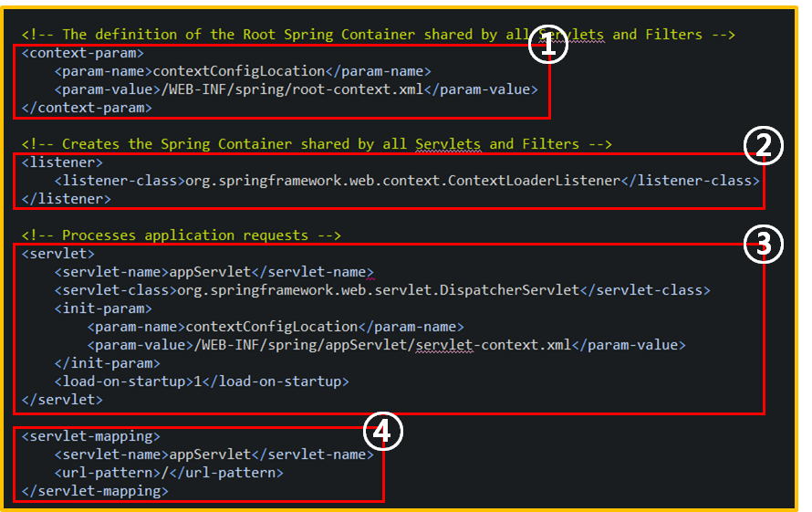Click the load-on-startup line with value 1
The height and width of the screenshot is (512, 812).
202,381
